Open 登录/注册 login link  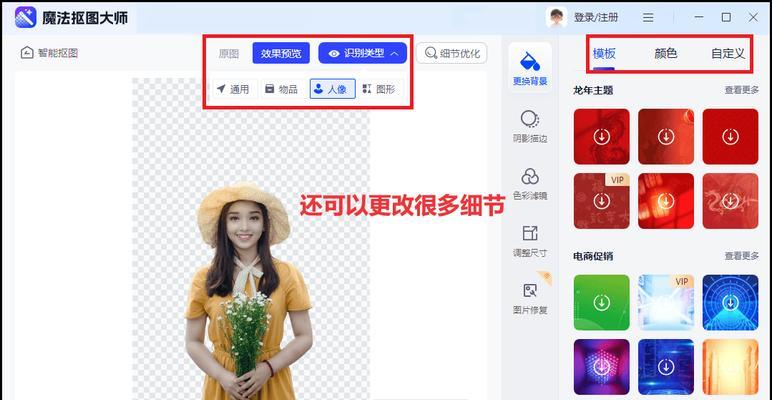pos(596,18)
